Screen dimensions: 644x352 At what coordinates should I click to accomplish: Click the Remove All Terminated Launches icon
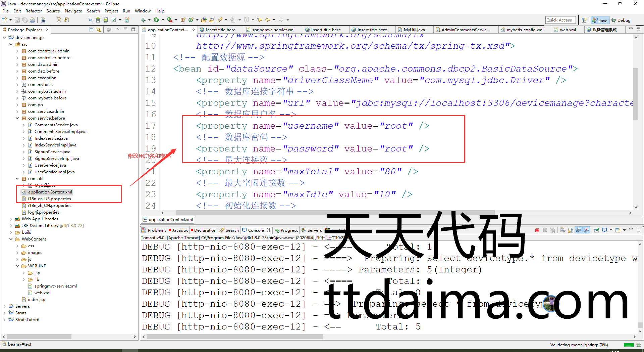click(x=552, y=230)
